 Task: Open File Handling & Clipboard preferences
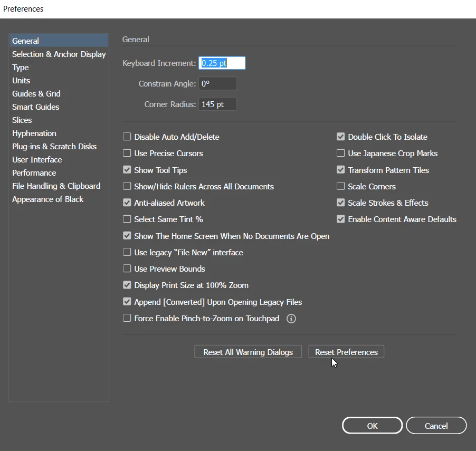click(x=59, y=186)
